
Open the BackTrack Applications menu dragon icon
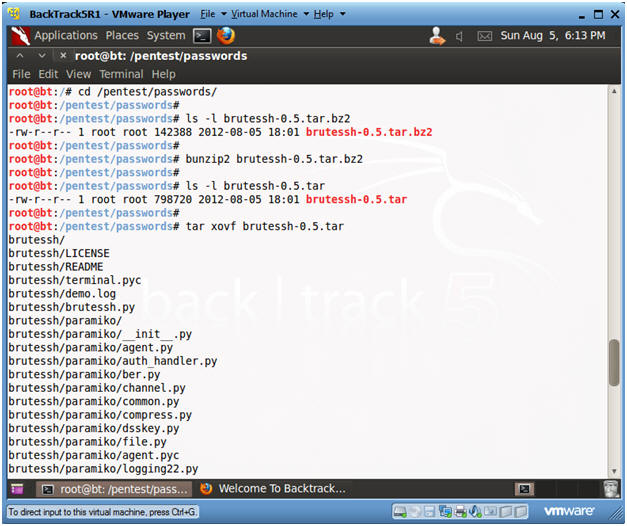(x=20, y=36)
